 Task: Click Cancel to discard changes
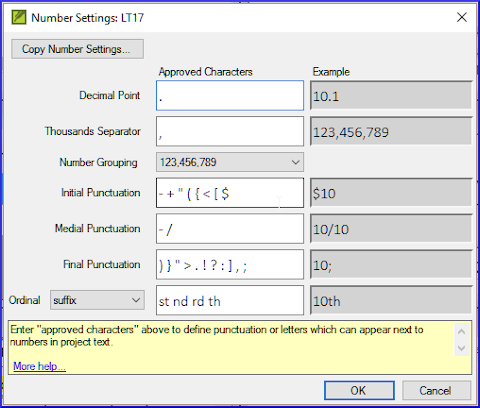(x=436, y=390)
